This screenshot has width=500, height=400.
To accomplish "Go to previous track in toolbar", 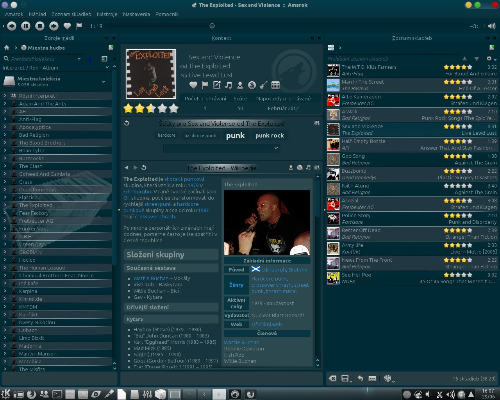I will point(11,26).
